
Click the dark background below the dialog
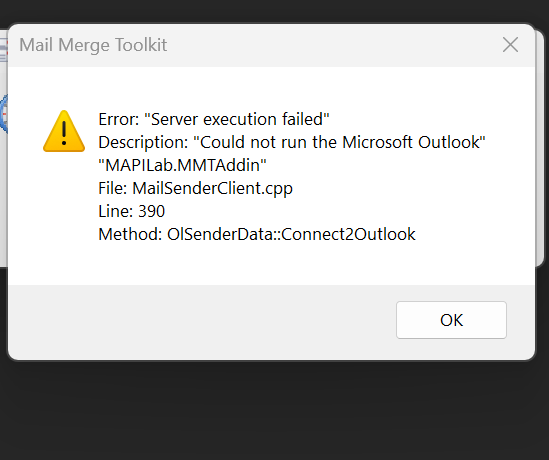[274, 411]
